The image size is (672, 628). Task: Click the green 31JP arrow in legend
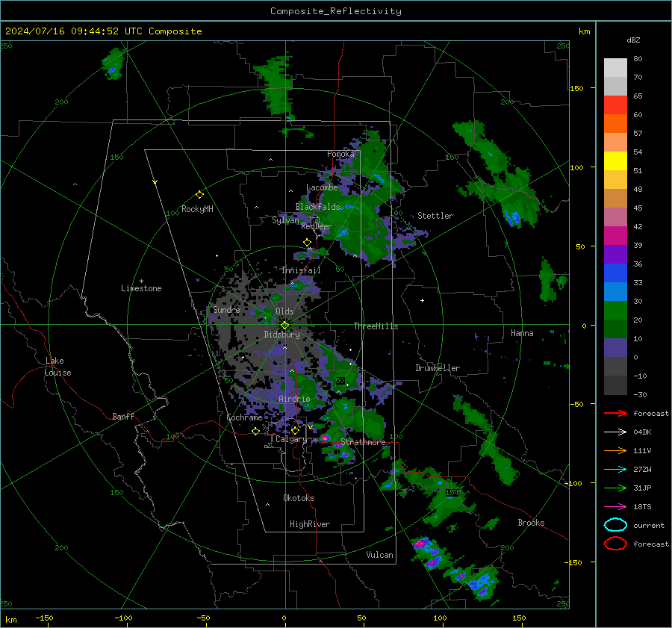click(x=615, y=488)
